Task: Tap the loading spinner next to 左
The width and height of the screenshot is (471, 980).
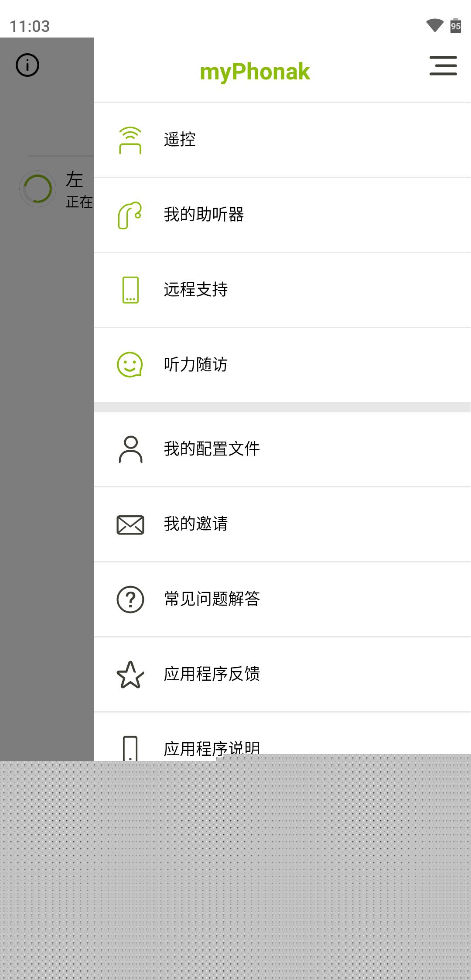Action: (x=38, y=188)
